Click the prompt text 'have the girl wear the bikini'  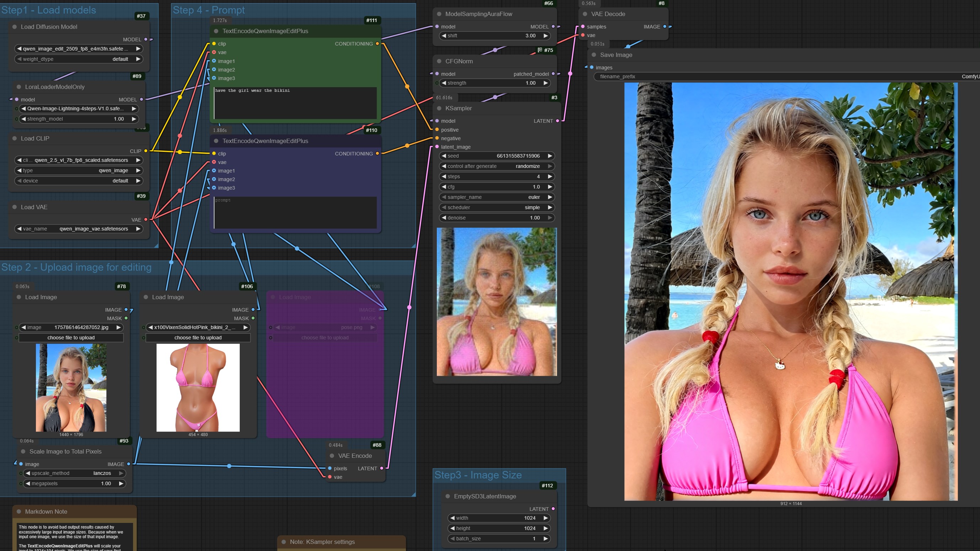point(253,91)
